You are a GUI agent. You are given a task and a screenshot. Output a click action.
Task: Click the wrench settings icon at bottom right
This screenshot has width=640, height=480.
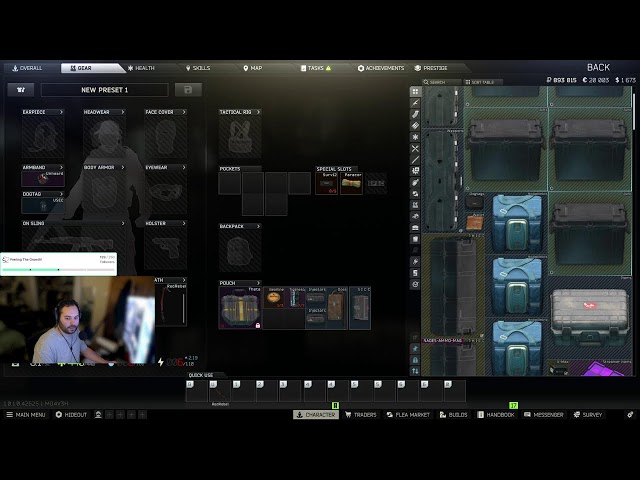630,415
